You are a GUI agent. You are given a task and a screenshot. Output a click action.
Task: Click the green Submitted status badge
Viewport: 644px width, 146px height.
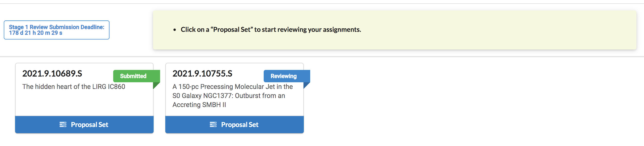click(133, 76)
